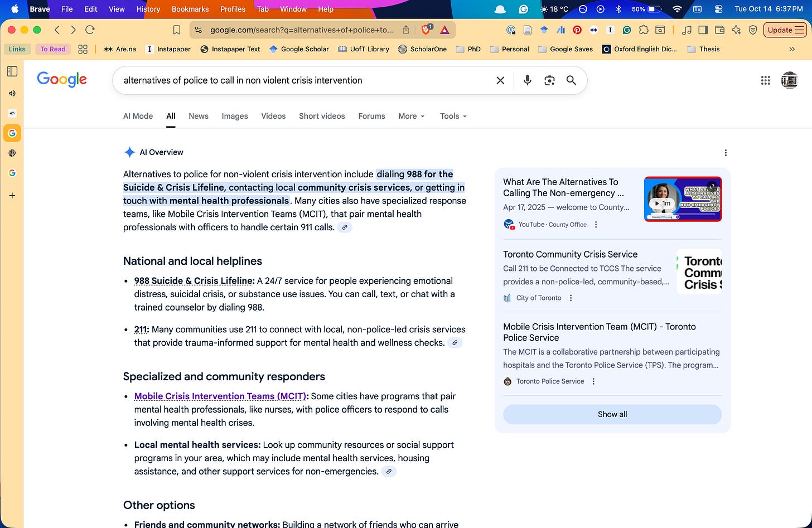Click the share icon in address bar
This screenshot has height=528, width=812.
[x=406, y=30]
